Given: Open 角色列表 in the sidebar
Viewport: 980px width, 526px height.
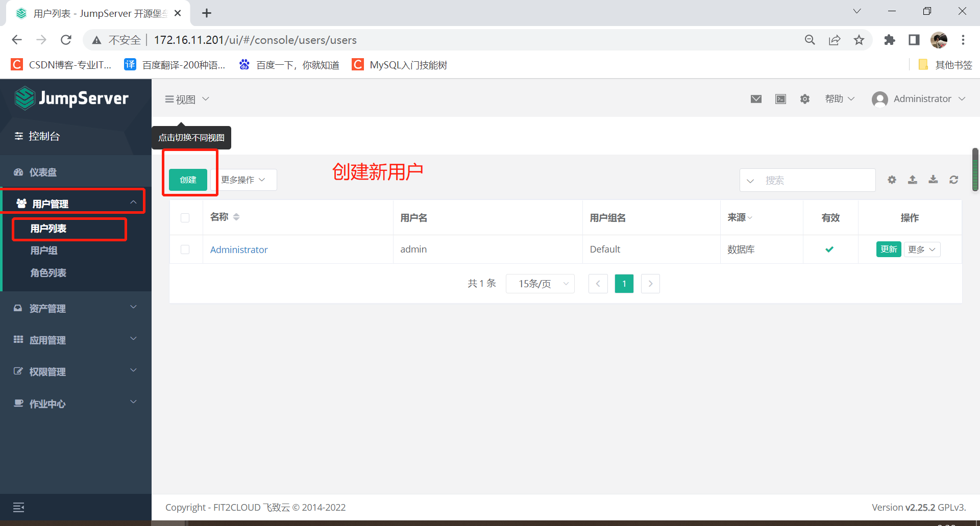Looking at the screenshot, I should pos(48,273).
